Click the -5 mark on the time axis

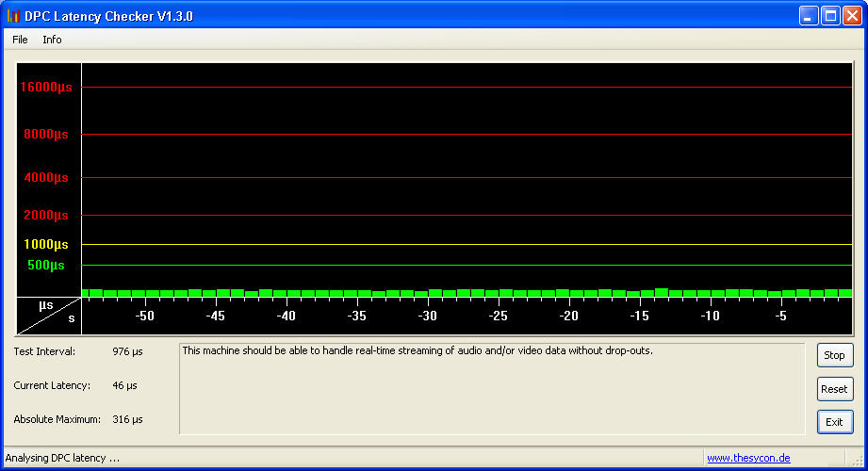coord(780,317)
